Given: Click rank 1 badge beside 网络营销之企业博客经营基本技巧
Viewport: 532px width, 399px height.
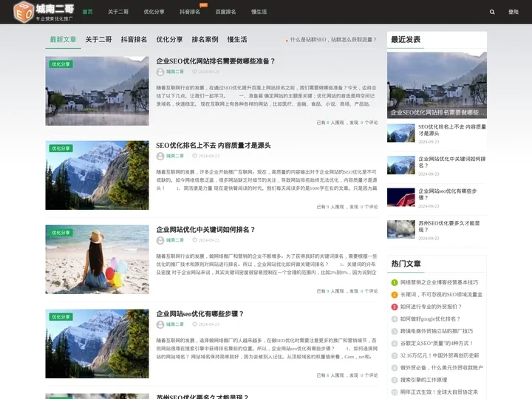Looking at the screenshot, I should (x=395, y=282).
